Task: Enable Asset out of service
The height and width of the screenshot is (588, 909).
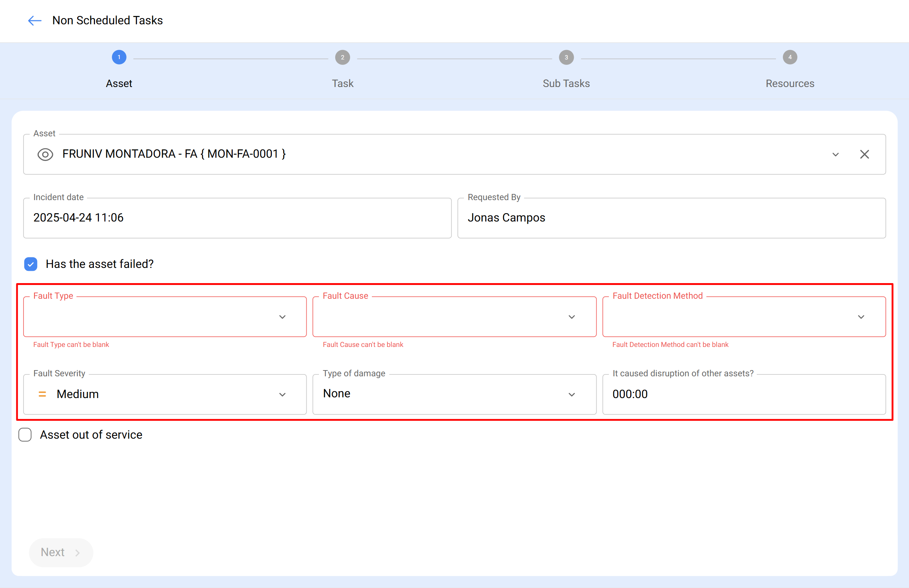Action: click(25, 435)
